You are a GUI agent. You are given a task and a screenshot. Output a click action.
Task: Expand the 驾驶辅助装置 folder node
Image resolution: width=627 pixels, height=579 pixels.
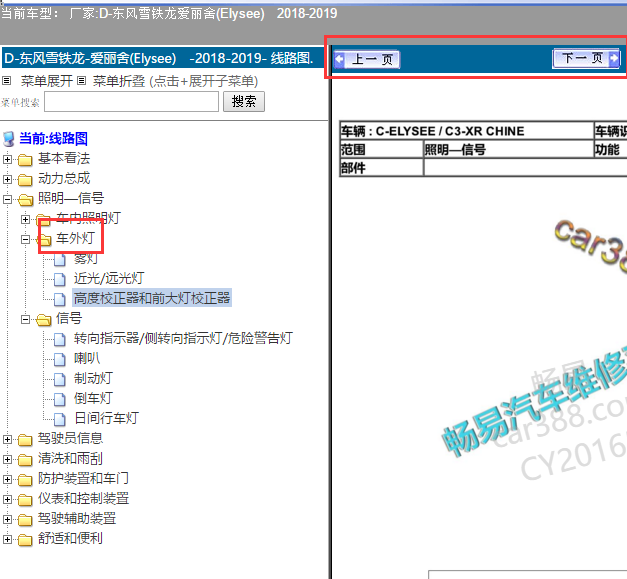(x=7, y=519)
